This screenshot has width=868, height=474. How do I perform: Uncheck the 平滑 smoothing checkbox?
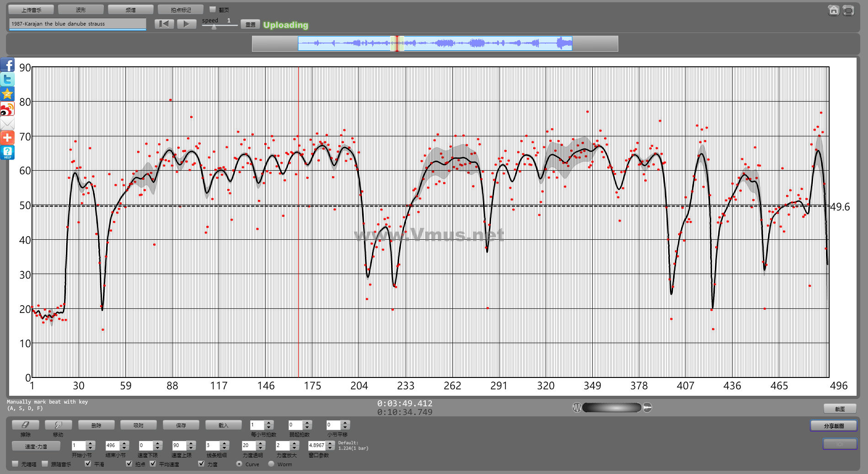coord(88,463)
